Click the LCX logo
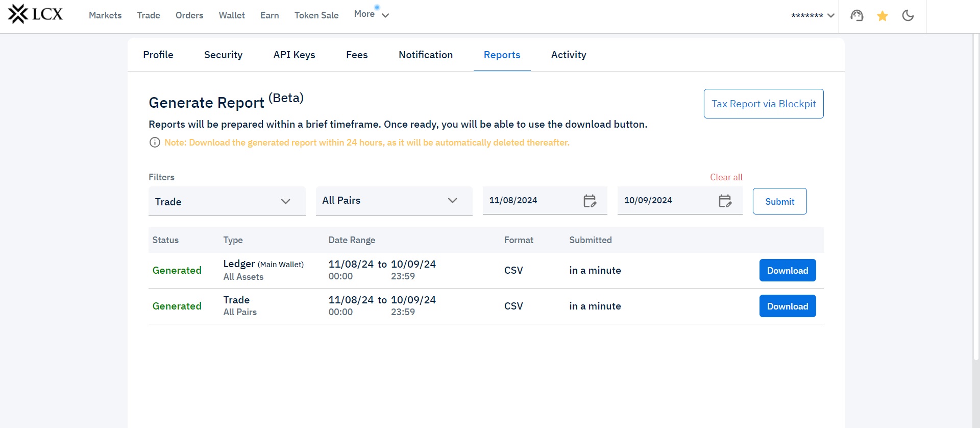Image resolution: width=980 pixels, height=428 pixels. pos(35,14)
